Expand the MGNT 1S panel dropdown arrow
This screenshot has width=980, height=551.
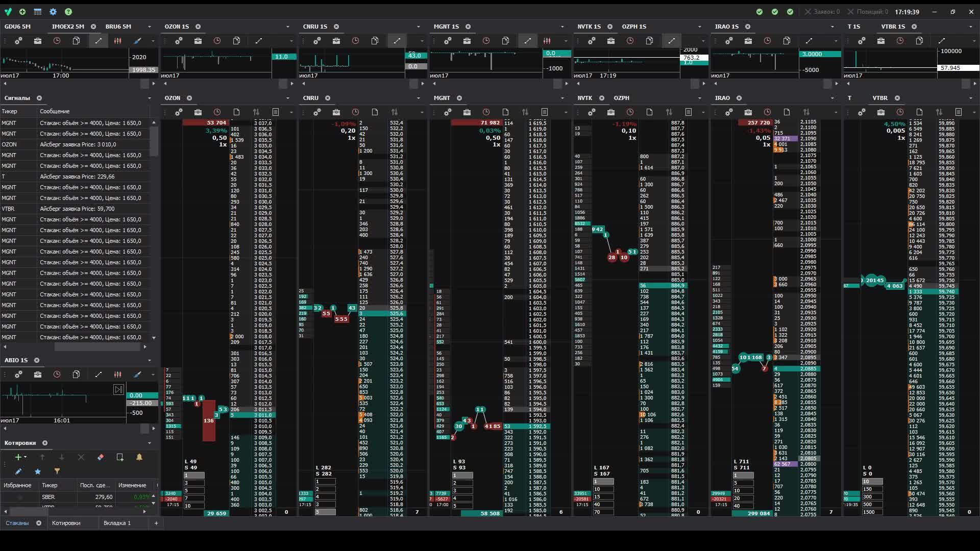click(x=562, y=27)
